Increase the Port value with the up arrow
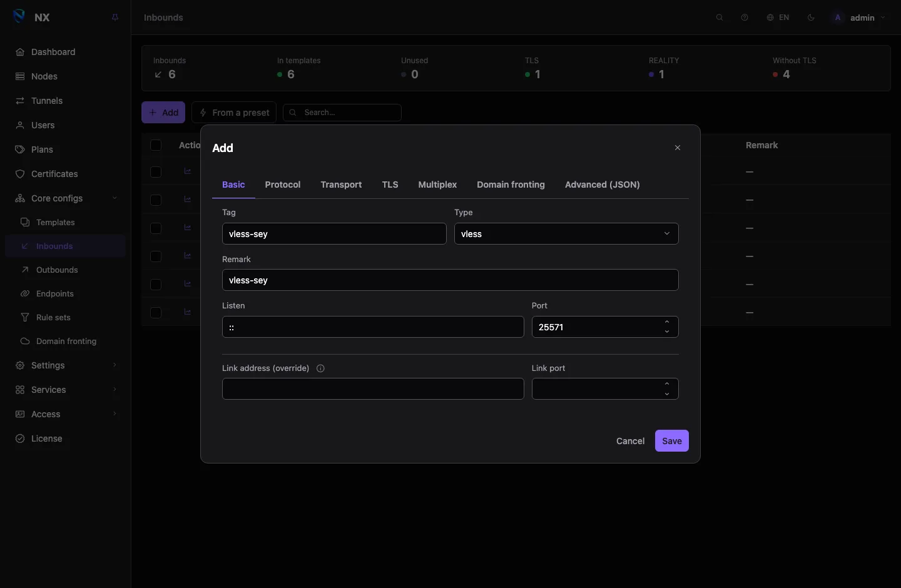Image resolution: width=901 pixels, height=588 pixels. point(667,322)
